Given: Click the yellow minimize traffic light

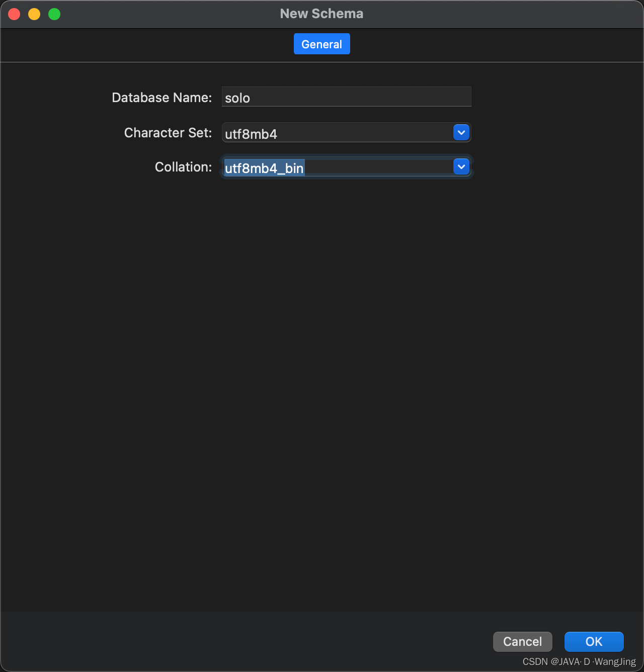Looking at the screenshot, I should tap(34, 14).
